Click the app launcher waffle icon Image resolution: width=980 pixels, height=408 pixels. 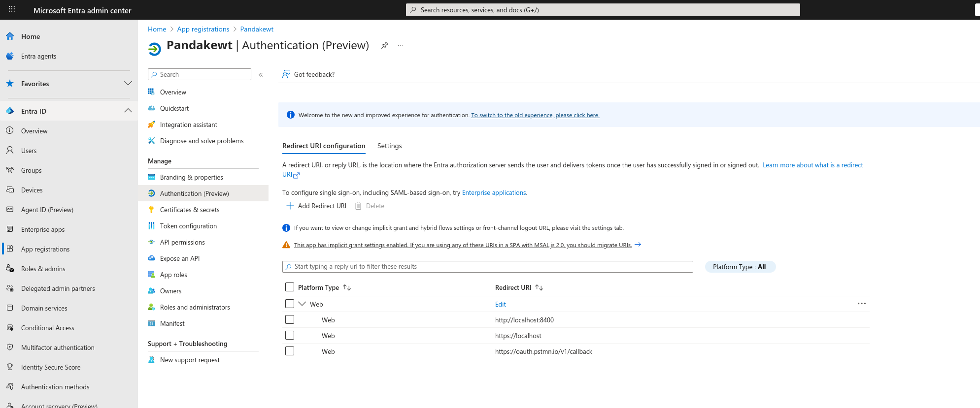[12, 9]
